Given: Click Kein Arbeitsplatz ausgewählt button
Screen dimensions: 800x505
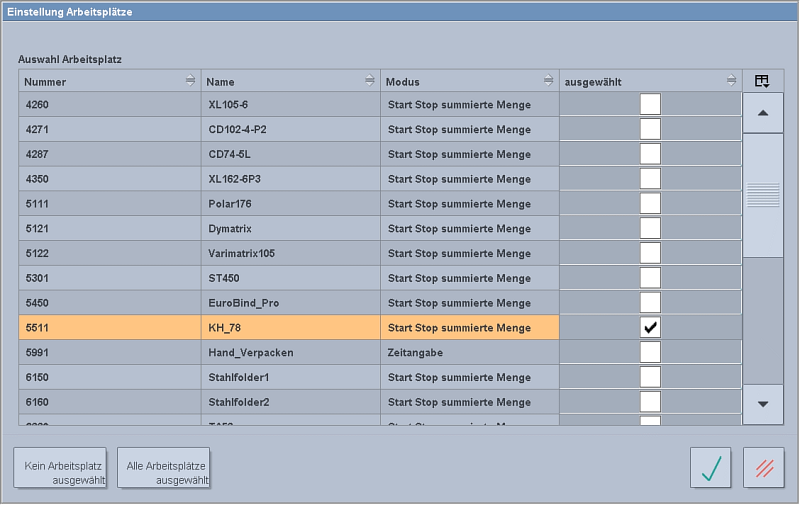Looking at the screenshot, I should [59, 467].
